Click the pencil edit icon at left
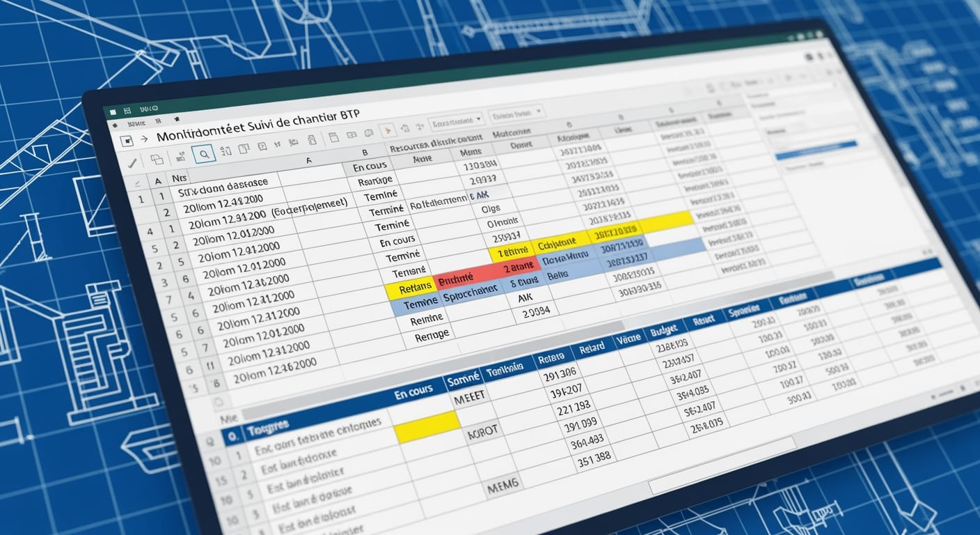Viewport: 980px width, 535px height. 132,161
